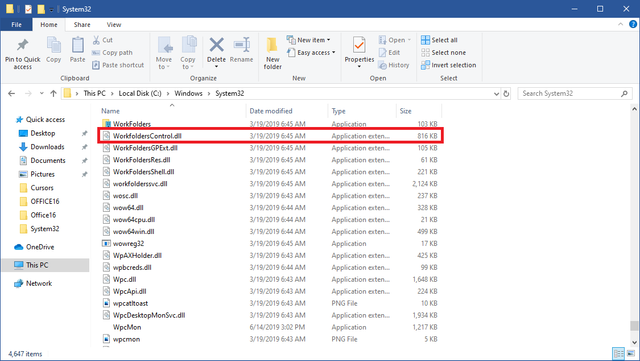Click This PC in address bar
The image size is (640, 361).
94,94
